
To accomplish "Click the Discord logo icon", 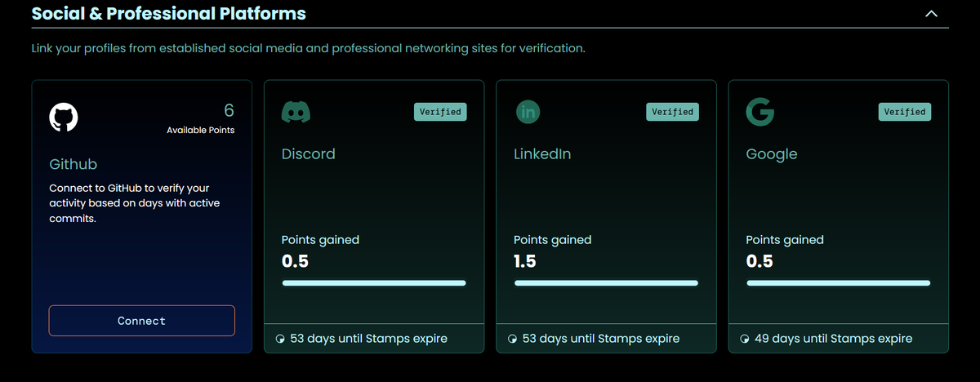I will point(295,113).
